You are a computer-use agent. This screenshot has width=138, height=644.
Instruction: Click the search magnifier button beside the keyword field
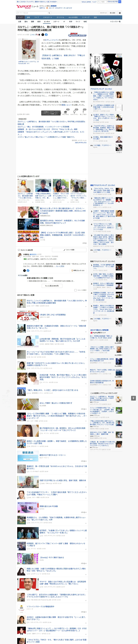tap(49, 13)
